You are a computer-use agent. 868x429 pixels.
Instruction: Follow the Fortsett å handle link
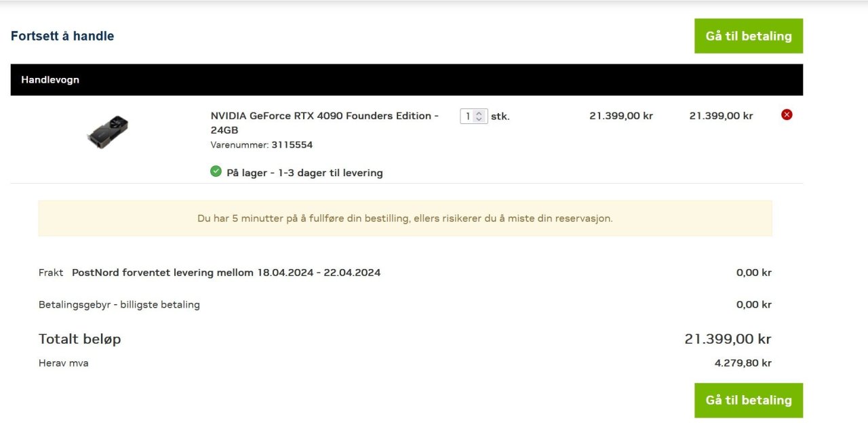[62, 36]
